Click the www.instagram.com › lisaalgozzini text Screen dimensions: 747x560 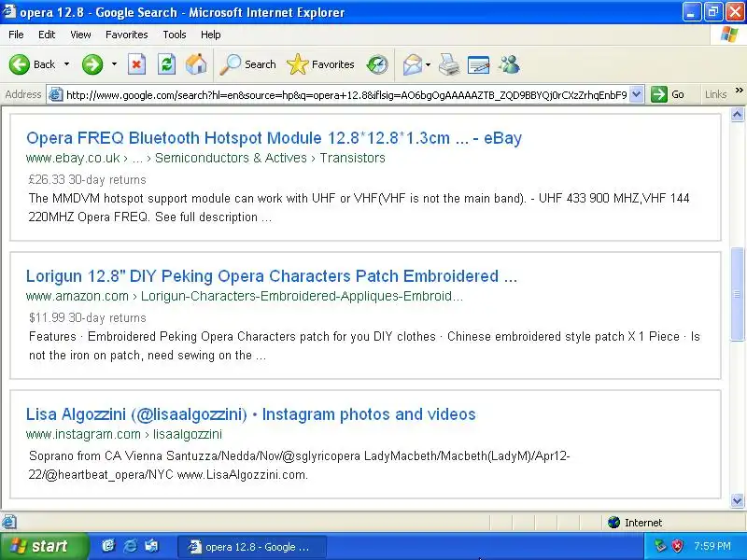point(124,434)
